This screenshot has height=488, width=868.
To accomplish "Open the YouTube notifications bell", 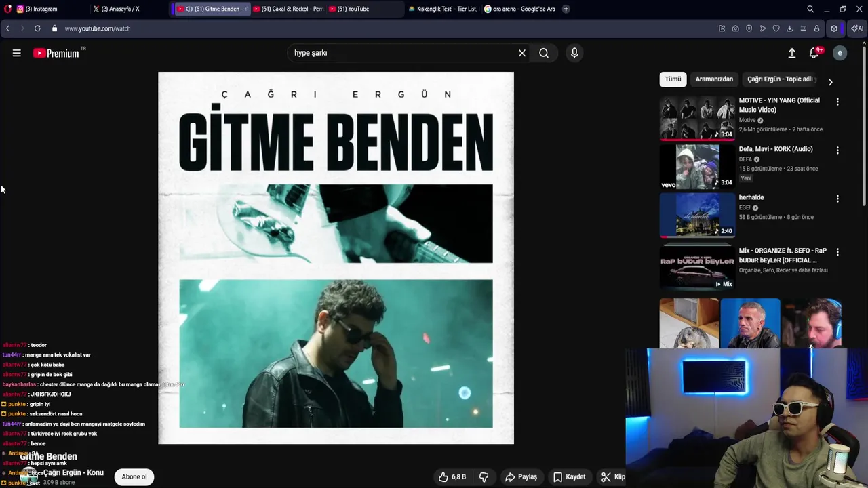I will [x=814, y=53].
